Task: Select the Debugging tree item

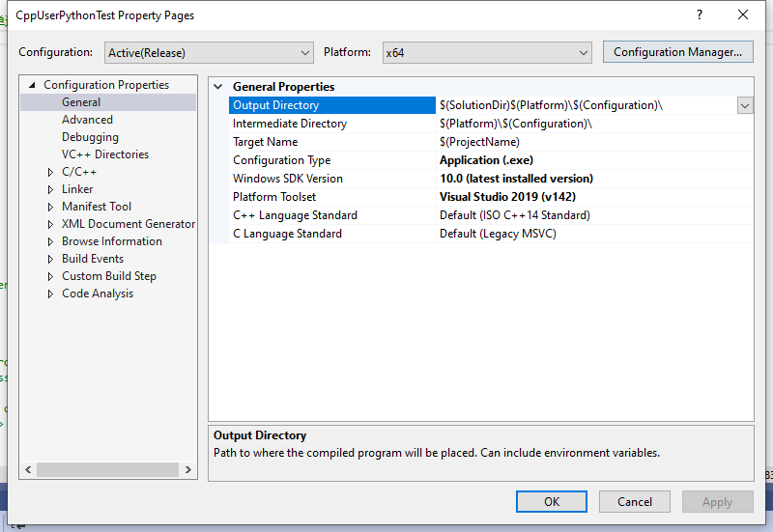Action: click(x=90, y=137)
